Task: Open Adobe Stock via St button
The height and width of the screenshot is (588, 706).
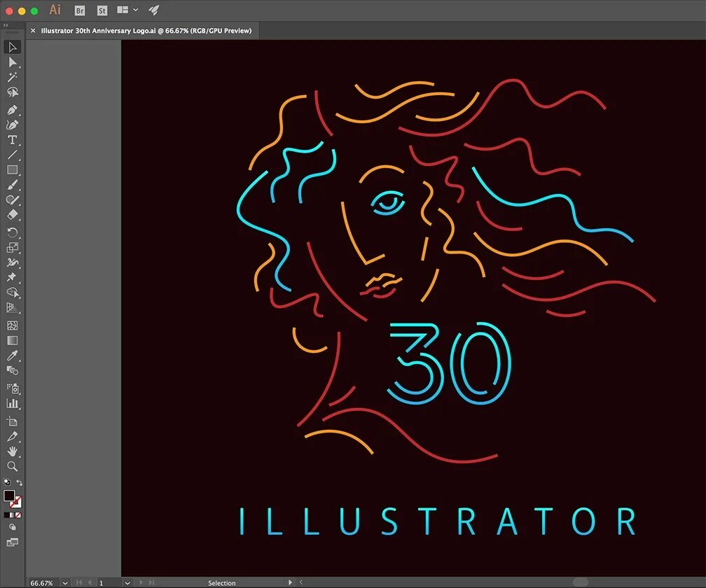Action: point(102,10)
